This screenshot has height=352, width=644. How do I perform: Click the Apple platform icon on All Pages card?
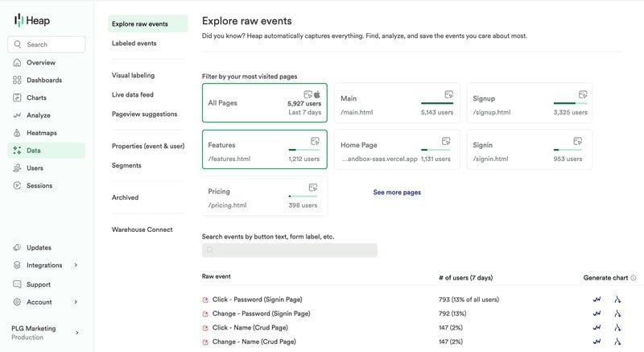click(317, 94)
